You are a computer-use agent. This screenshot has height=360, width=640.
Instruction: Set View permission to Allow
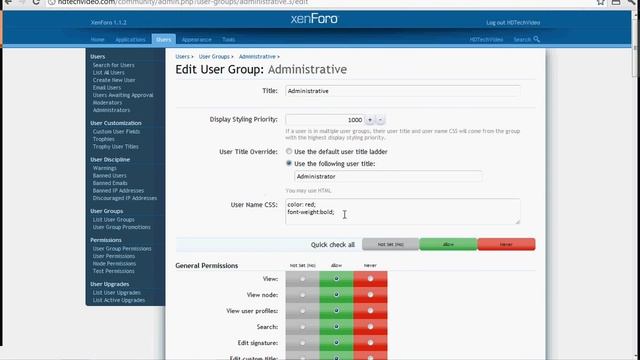tap(336, 279)
